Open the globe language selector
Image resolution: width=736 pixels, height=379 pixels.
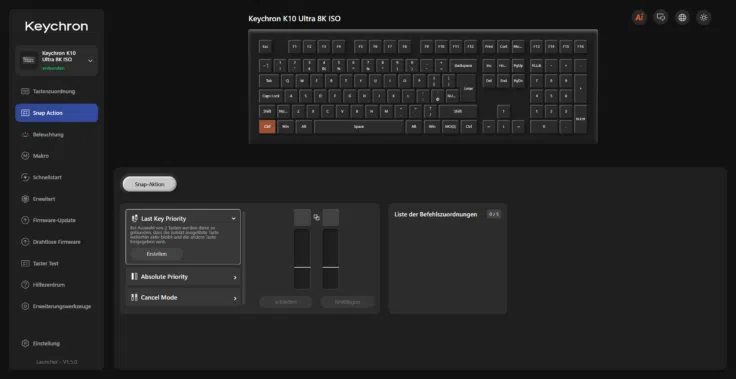682,17
